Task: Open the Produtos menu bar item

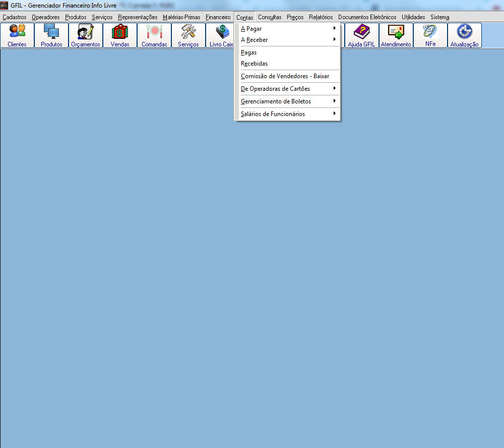Action: (x=76, y=17)
